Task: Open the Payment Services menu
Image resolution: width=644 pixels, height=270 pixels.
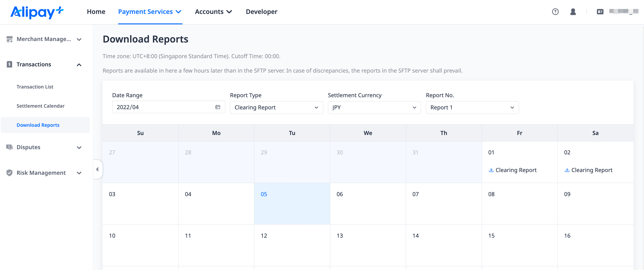Action: (150, 12)
